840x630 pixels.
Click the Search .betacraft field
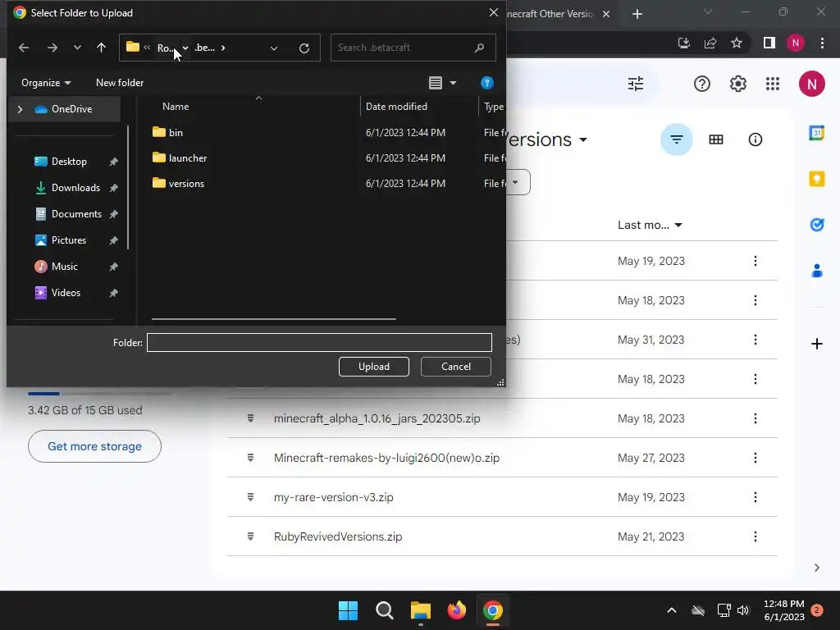[413, 48]
